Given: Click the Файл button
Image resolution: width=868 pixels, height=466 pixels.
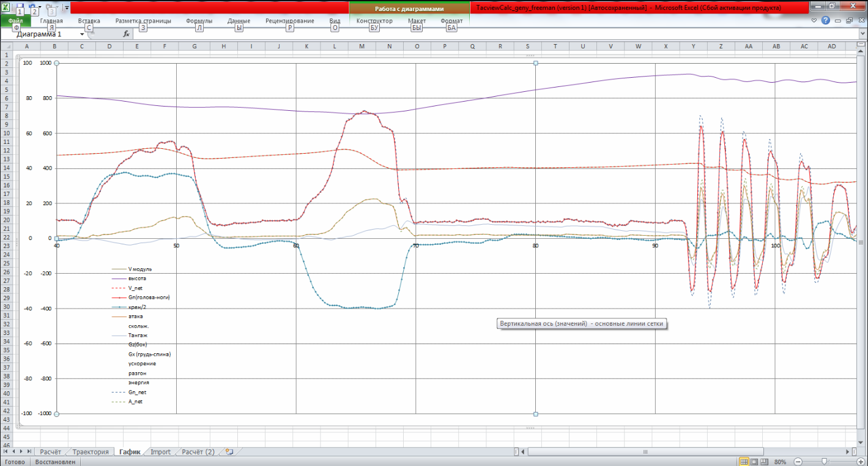Looking at the screenshot, I should click(x=16, y=21).
